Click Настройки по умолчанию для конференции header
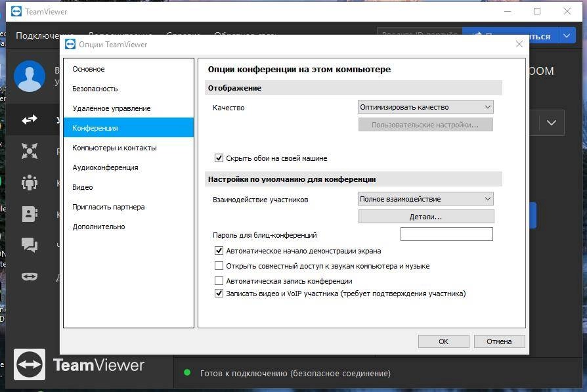The image size is (587, 392). [353, 179]
